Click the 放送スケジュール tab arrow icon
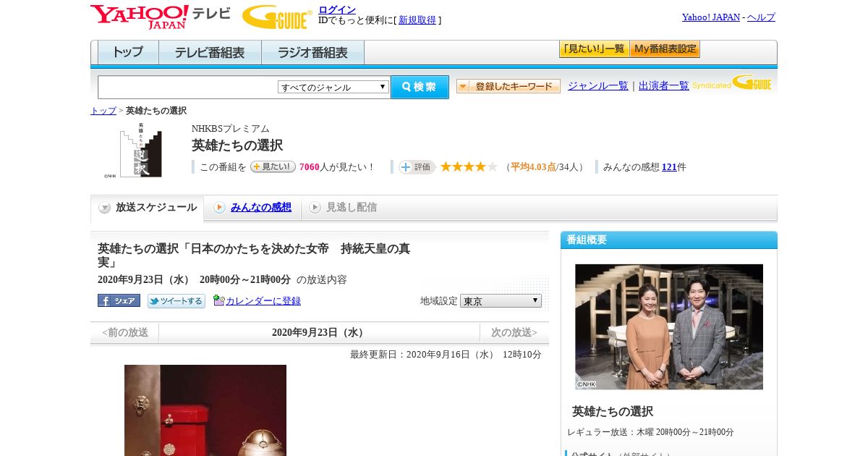 (105, 208)
